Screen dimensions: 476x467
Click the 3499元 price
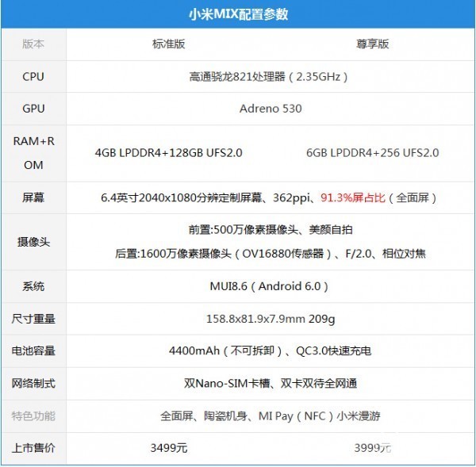click(169, 448)
